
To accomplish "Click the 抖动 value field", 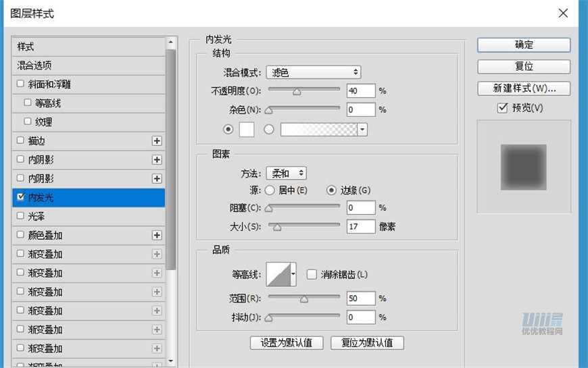I will pyautogui.click(x=361, y=317).
